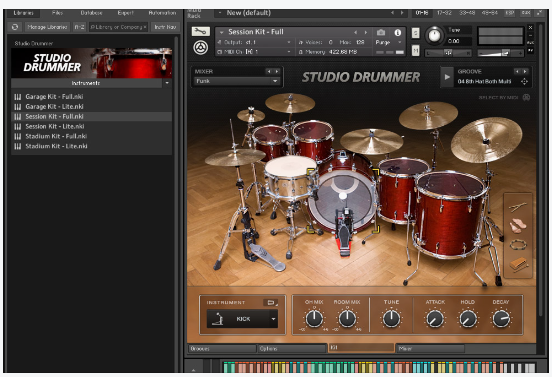Open the Grooves tab at bottom
This screenshot has height=377, width=552.
(222, 348)
